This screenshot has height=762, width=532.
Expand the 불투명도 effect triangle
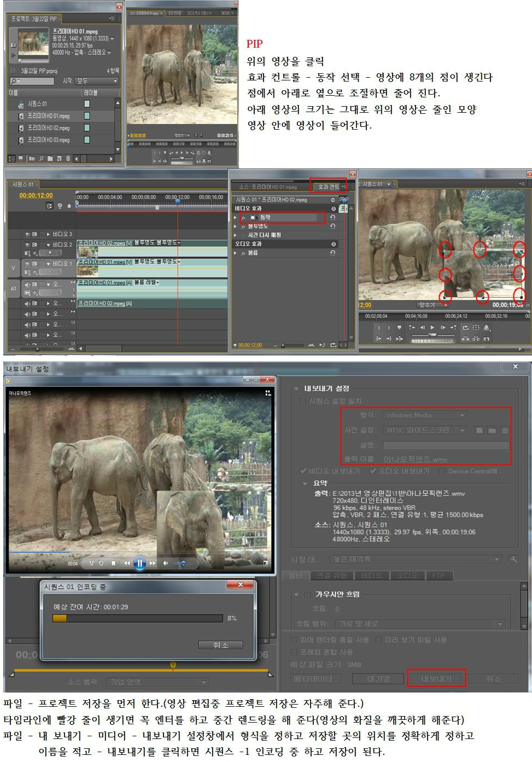point(236,226)
